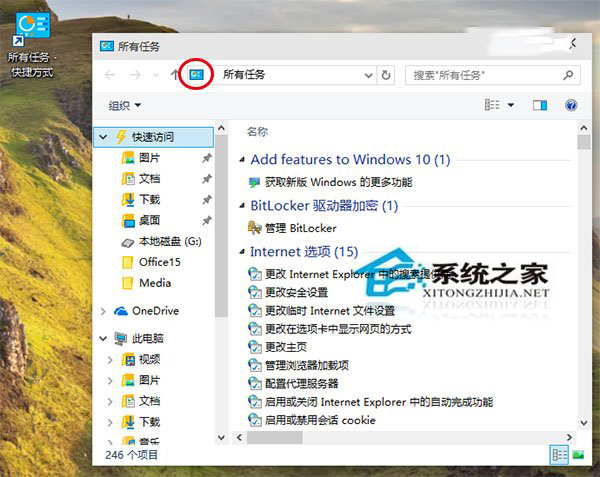Viewport: 600px width, 477px height.
Task: Toggle the preview pane button
Action: click(540, 105)
